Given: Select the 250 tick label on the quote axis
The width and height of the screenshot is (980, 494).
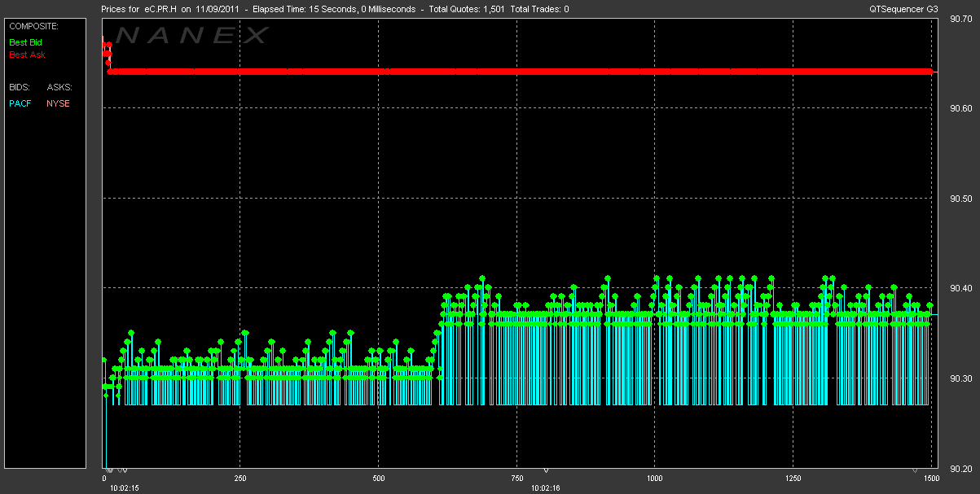Looking at the screenshot, I should point(241,479).
